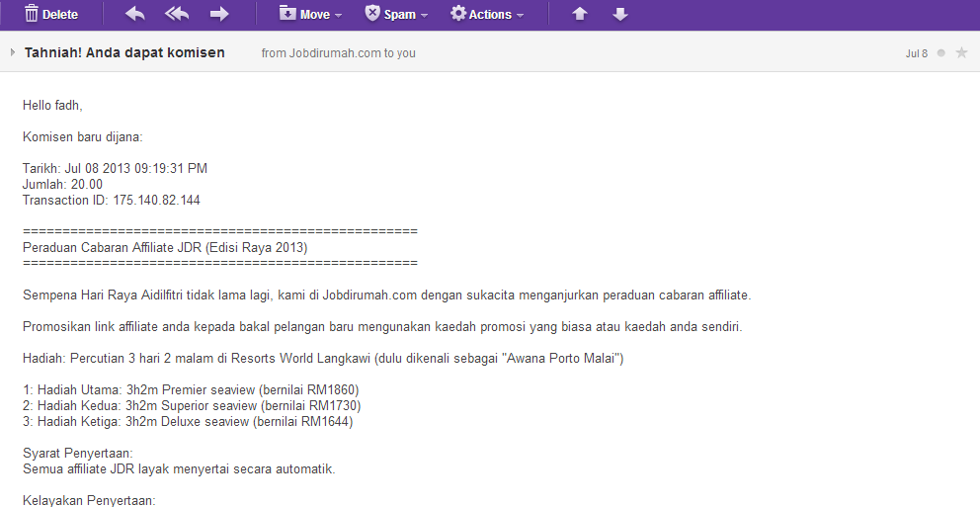This screenshot has height=507, width=980.
Task: Go to previous message with up arrow
Action: pos(579,14)
